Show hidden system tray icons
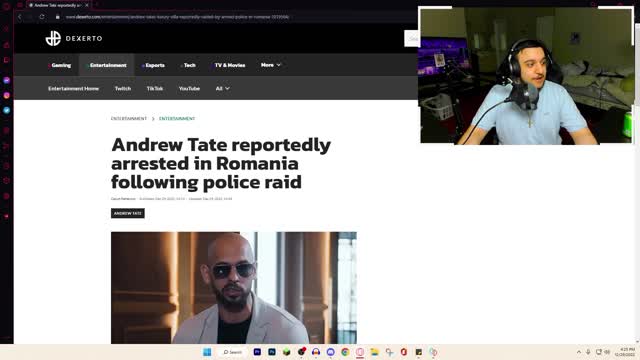 (x=579, y=352)
